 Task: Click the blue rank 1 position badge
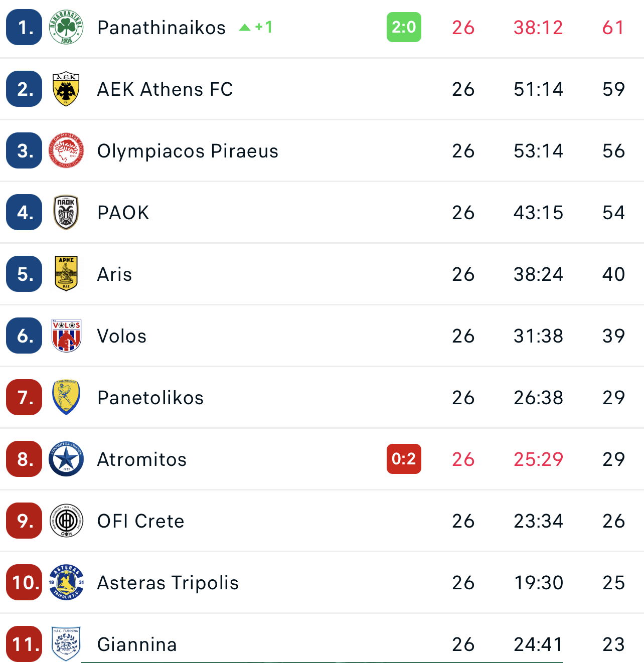coord(24,27)
